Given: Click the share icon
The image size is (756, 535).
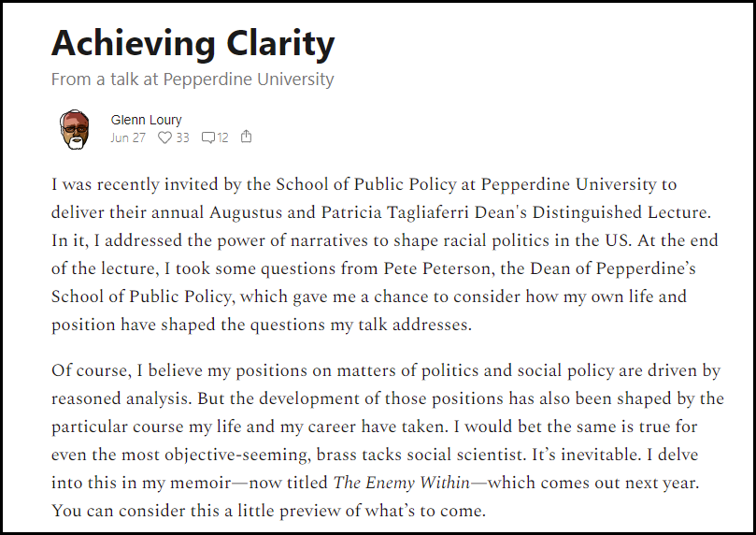Looking at the screenshot, I should pos(247,137).
